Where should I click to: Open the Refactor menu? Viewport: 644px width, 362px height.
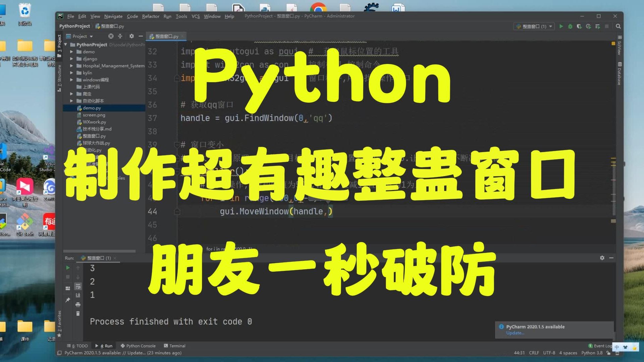pos(151,16)
